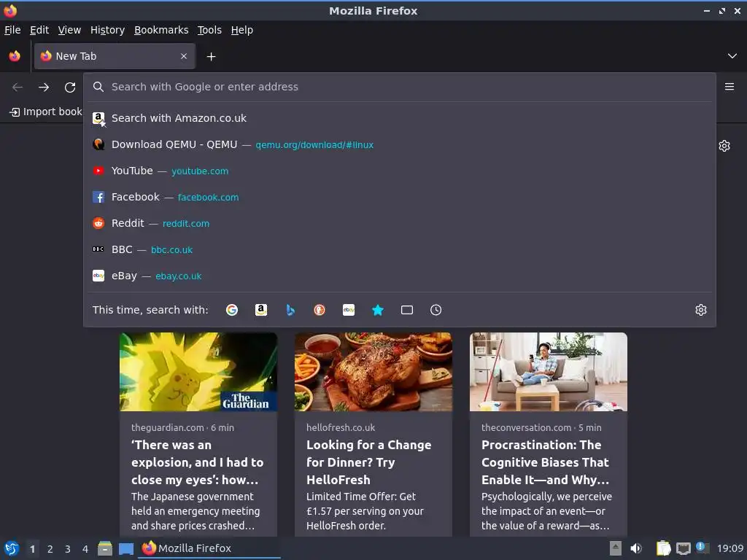
Task: Open the Download QEMU suggestion
Action: tap(399, 144)
